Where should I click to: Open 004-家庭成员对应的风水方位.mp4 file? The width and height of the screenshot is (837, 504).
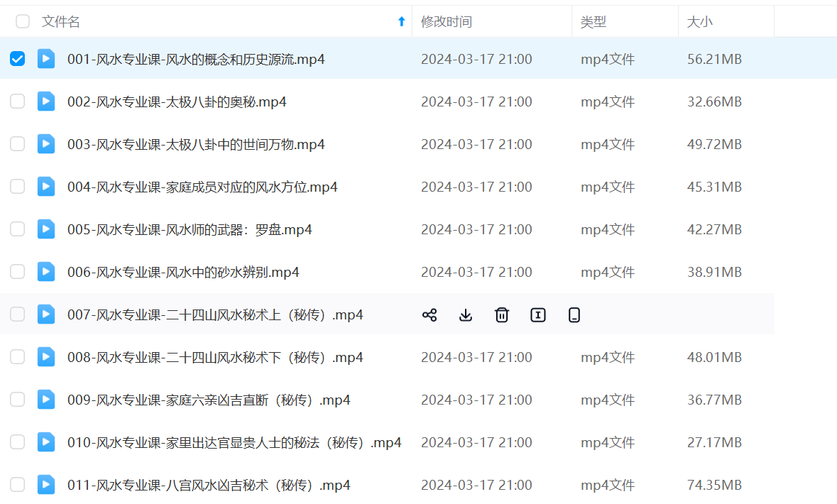202,187
